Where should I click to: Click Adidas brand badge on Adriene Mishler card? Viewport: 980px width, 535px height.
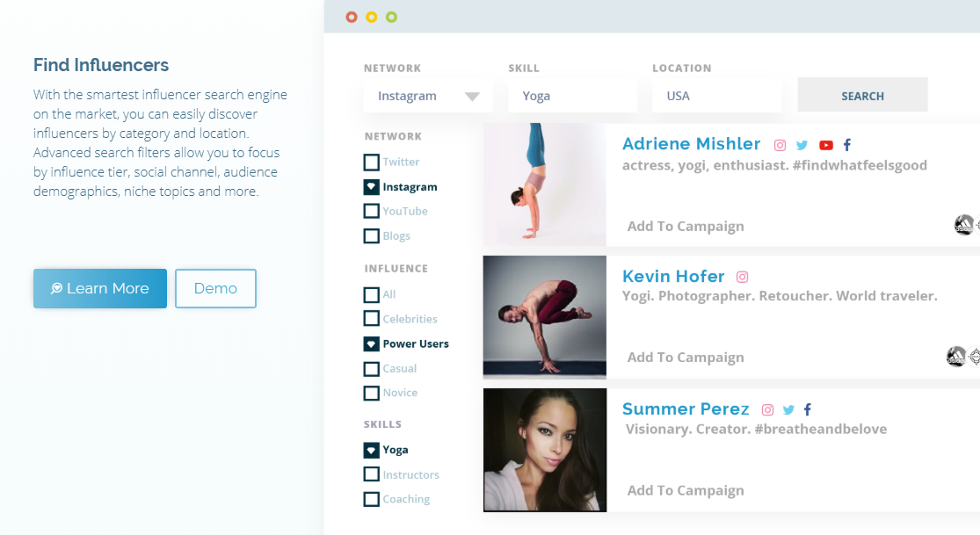(x=964, y=224)
